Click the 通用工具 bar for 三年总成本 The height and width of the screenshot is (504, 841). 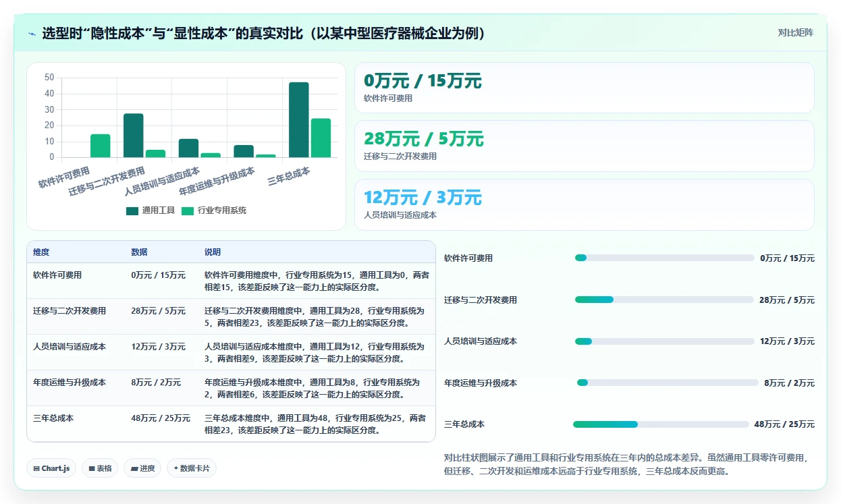click(298, 120)
